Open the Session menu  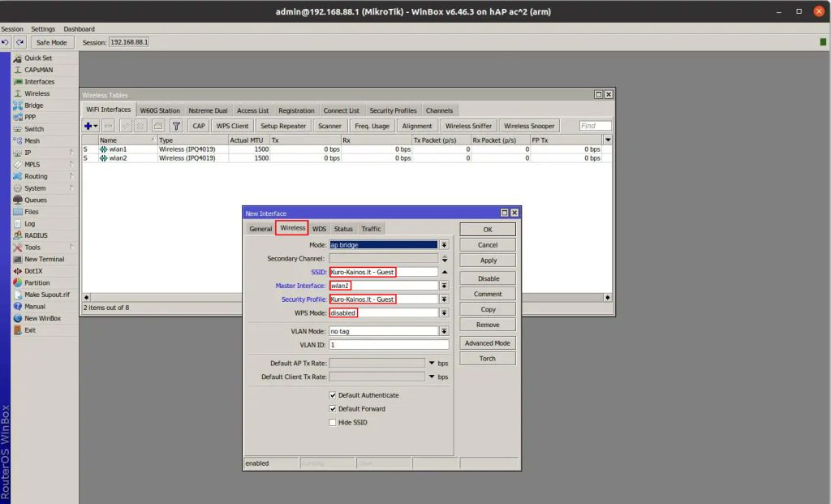[11, 29]
